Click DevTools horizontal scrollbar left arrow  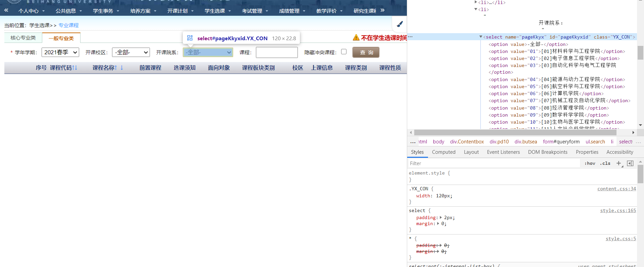411,132
